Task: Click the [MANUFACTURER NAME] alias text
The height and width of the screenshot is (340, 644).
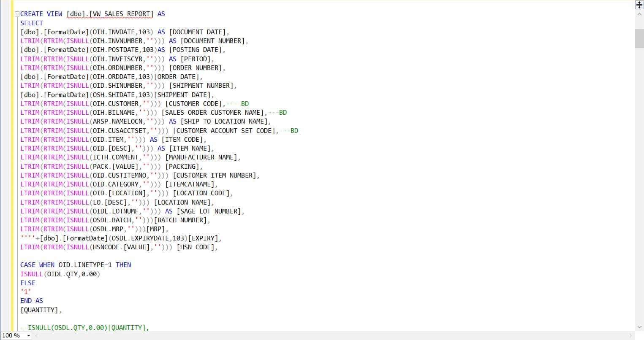Action: coord(202,157)
